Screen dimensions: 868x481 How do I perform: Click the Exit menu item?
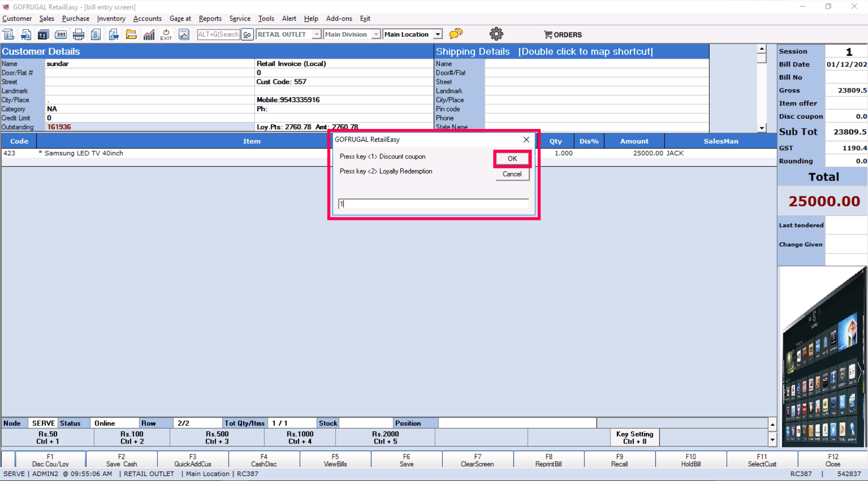[x=365, y=19]
